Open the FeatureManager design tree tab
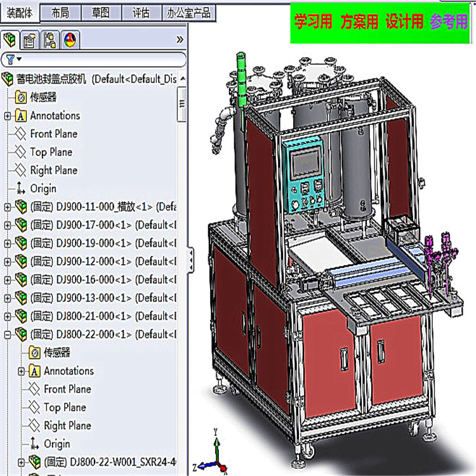The image size is (476, 476). tap(10, 40)
